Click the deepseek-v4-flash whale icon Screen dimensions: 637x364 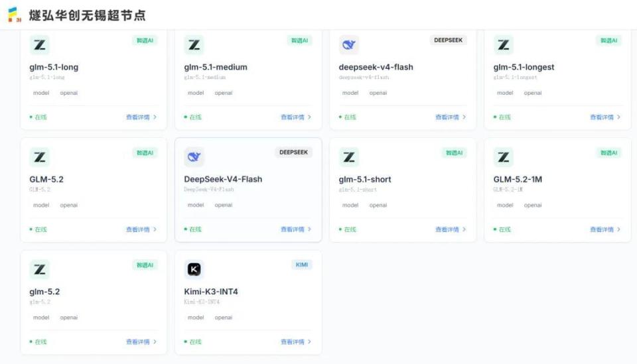click(x=349, y=44)
